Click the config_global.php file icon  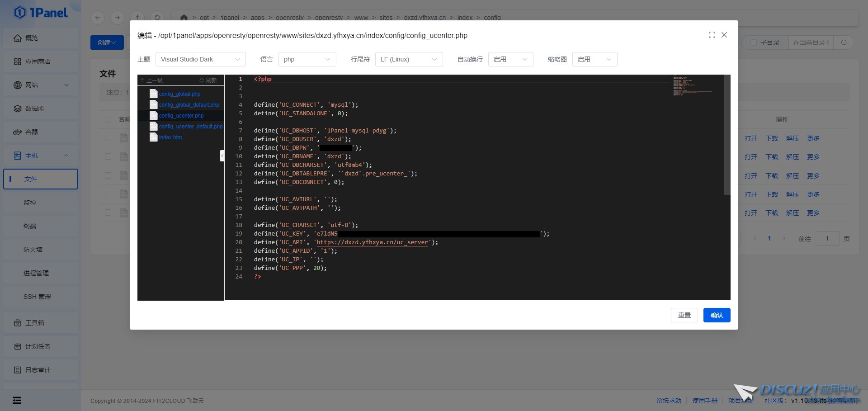click(154, 94)
